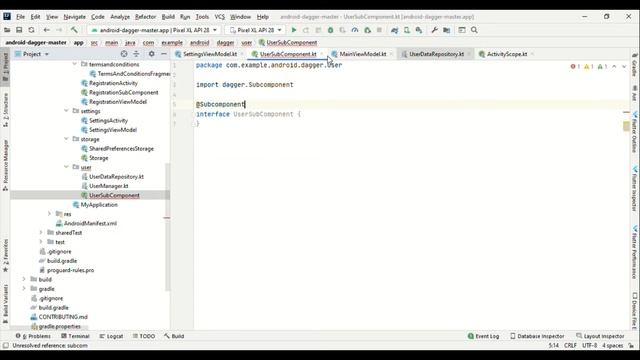Expand the res folder
The width and height of the screenshot is (640, 360).
coord(49,213)
